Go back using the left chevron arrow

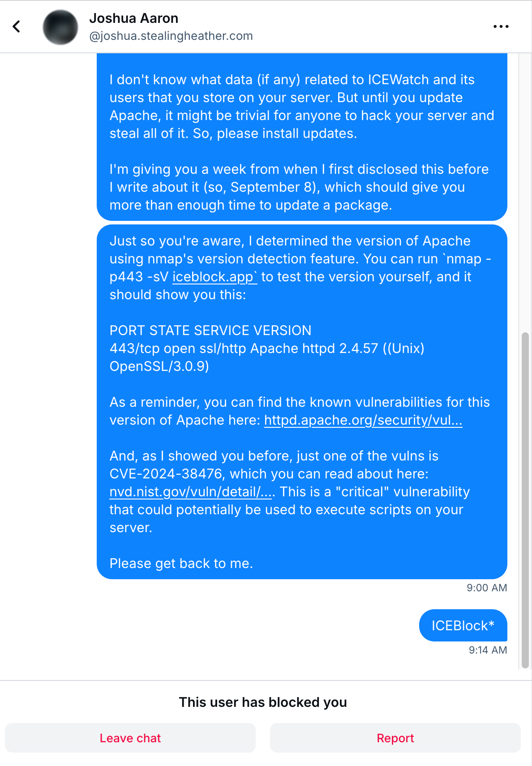tap(17, 26)
